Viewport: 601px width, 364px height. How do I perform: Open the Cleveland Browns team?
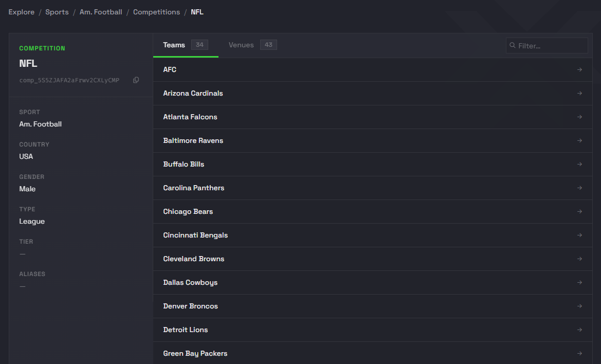pos(373,259)
